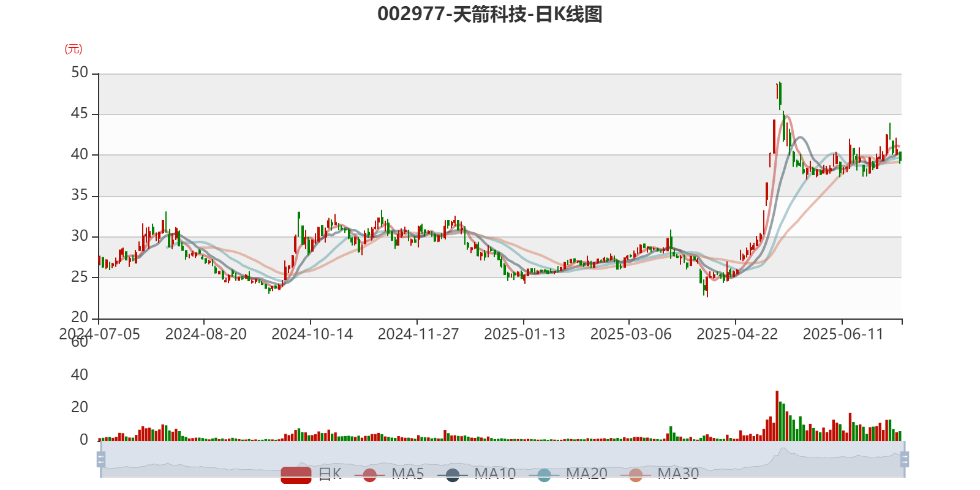Click the volume axis label 40
Screen dimensions: 980x490
pyautogui.click(x=80, y=375)
